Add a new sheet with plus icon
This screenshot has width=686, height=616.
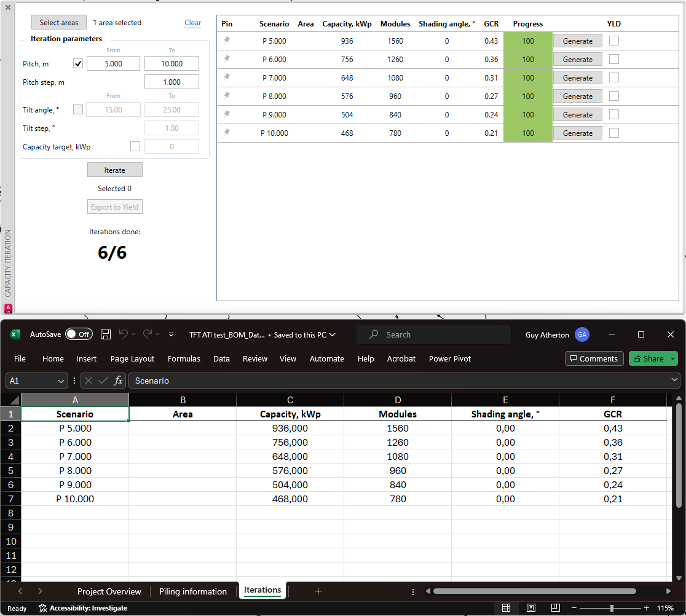(x=318, y=591)
